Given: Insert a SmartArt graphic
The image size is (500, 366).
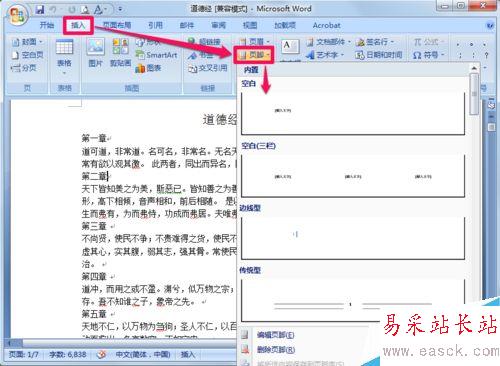Looking at the screenshot, I should [156, 55].
